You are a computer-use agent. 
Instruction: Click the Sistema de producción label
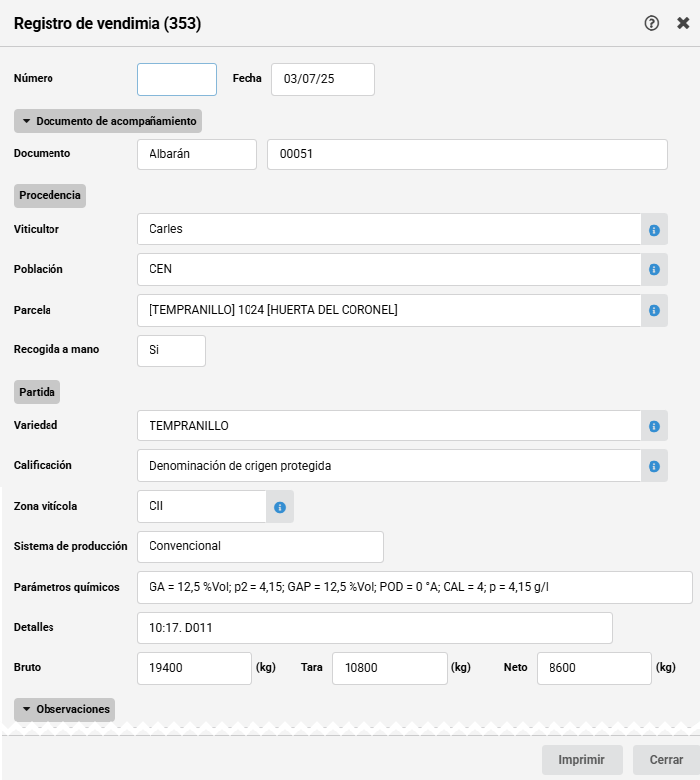pos(70,546)
